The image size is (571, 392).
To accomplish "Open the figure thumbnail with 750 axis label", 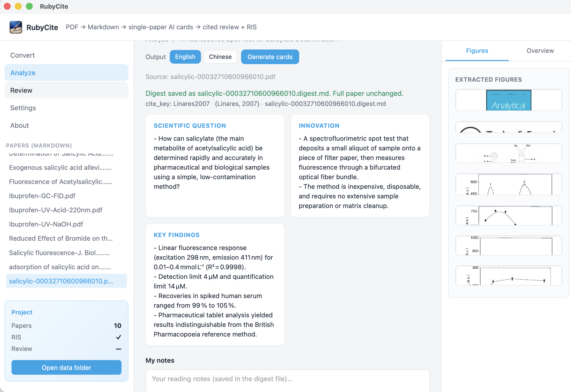I will pos(509,215).
